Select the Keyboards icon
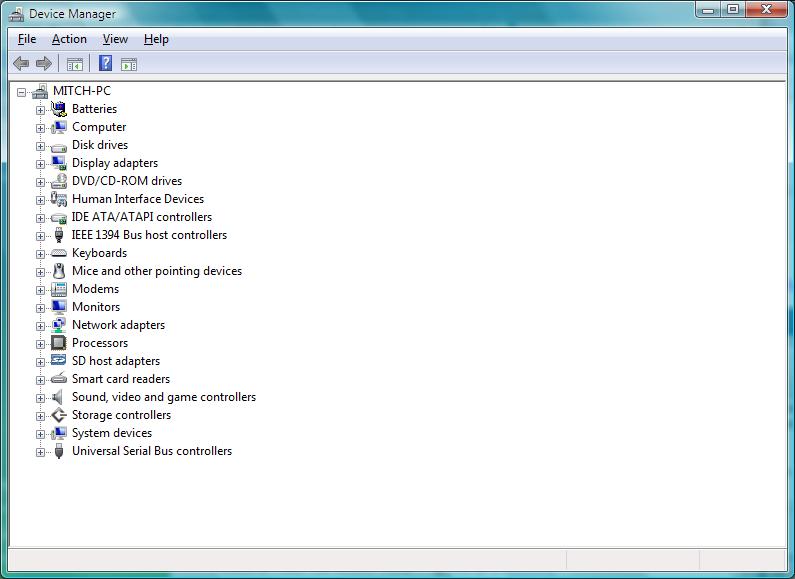 [59, 253]
